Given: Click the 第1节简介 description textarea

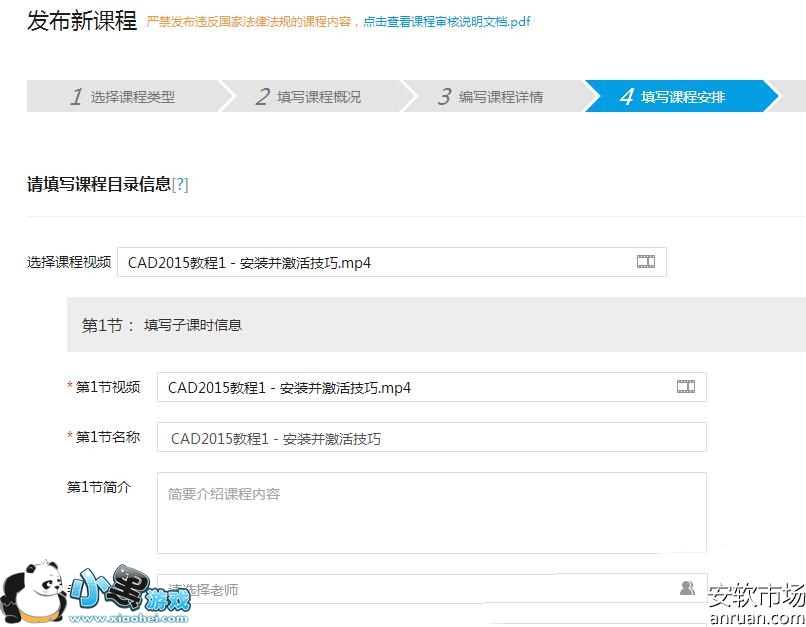Looking at the screenshot, I should coord(432,513).
